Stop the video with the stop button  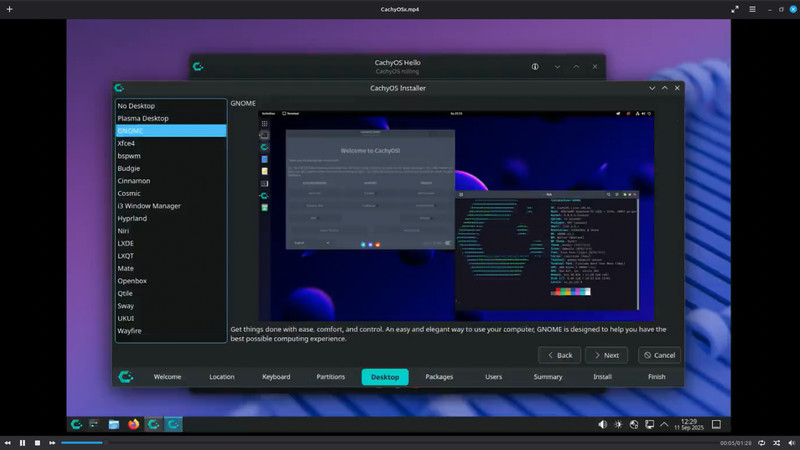pos(37,443)
